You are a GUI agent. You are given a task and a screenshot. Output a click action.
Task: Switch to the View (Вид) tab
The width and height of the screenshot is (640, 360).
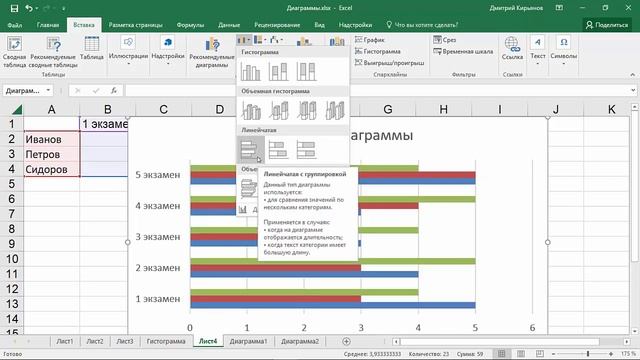tap(319, 25)
